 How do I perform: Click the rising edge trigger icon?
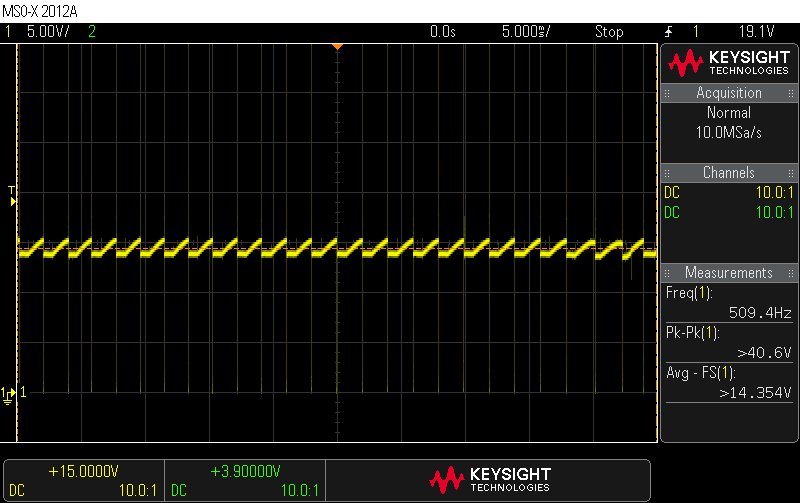pyautogui.click(x=668, y=32)
